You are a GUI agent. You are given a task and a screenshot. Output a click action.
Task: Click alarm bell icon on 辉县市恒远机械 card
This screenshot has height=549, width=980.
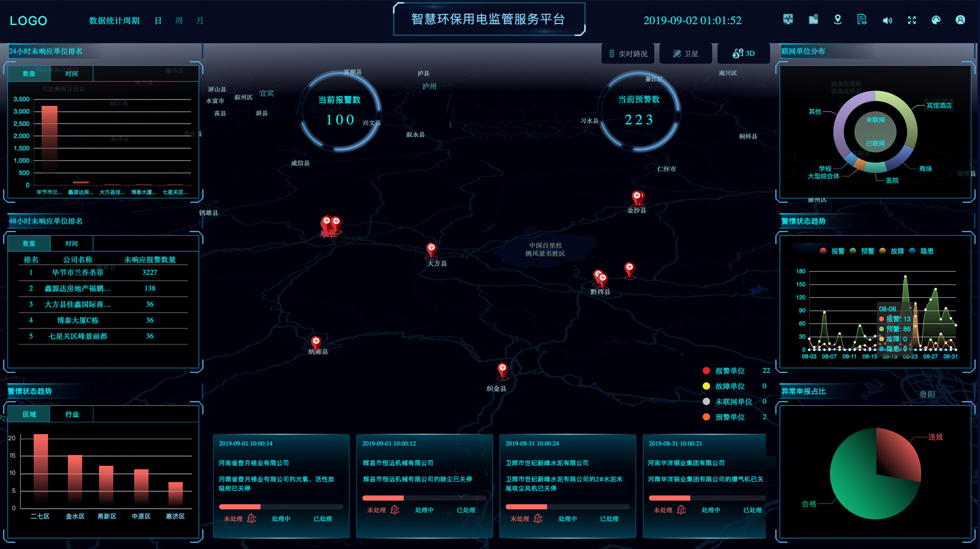click(x=395, y=510)
